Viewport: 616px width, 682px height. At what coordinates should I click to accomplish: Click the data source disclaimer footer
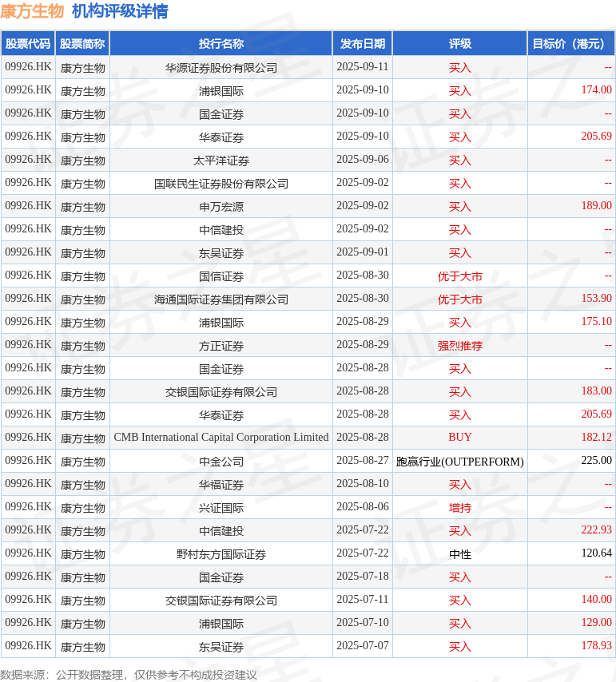point(129,675)
